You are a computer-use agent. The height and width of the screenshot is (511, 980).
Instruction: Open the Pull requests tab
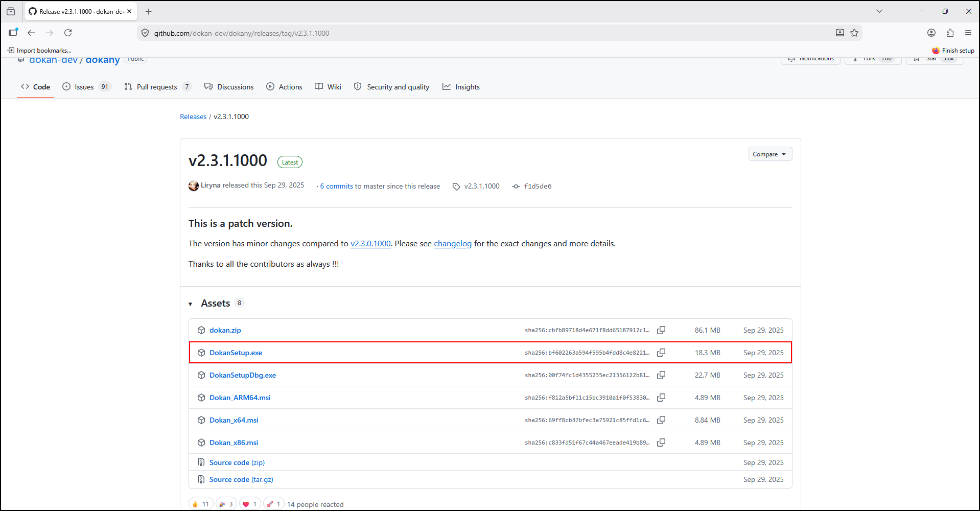tap(158, 87)
